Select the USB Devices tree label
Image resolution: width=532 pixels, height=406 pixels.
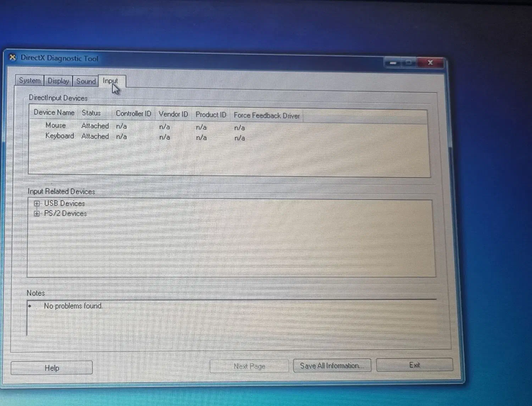[65, 203]
